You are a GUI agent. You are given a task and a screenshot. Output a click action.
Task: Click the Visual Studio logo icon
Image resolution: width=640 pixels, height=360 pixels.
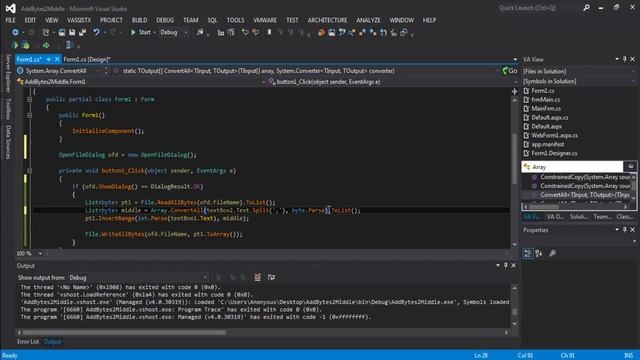(x=11, y=8)
